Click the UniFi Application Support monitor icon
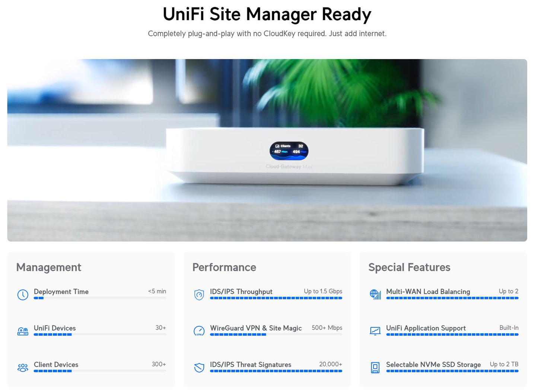This screenshot has height=392, width=538. (x=375, y=331)
